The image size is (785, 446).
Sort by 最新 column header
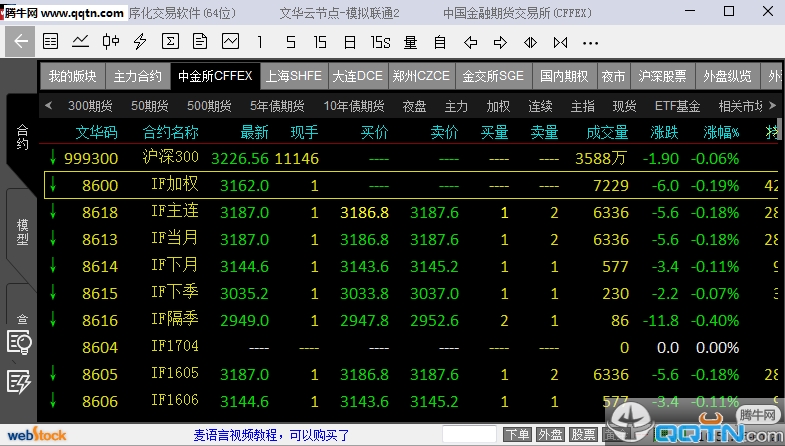click(x=254, y=133)
